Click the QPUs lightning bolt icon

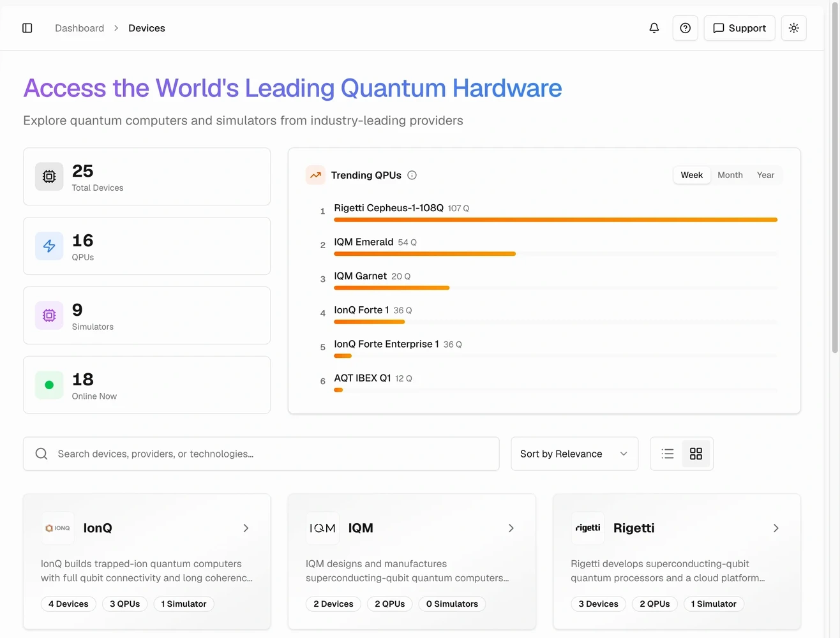tap(49, 246)
